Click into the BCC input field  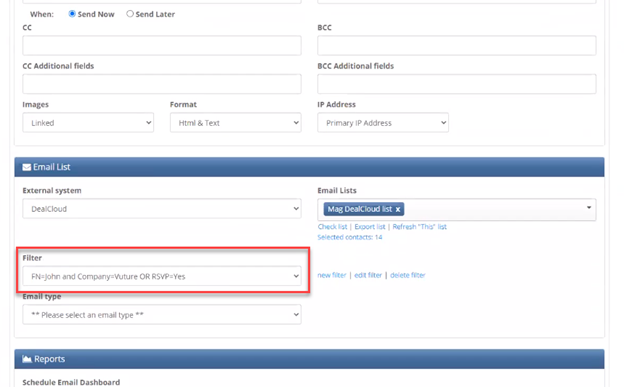pos(456,45)
